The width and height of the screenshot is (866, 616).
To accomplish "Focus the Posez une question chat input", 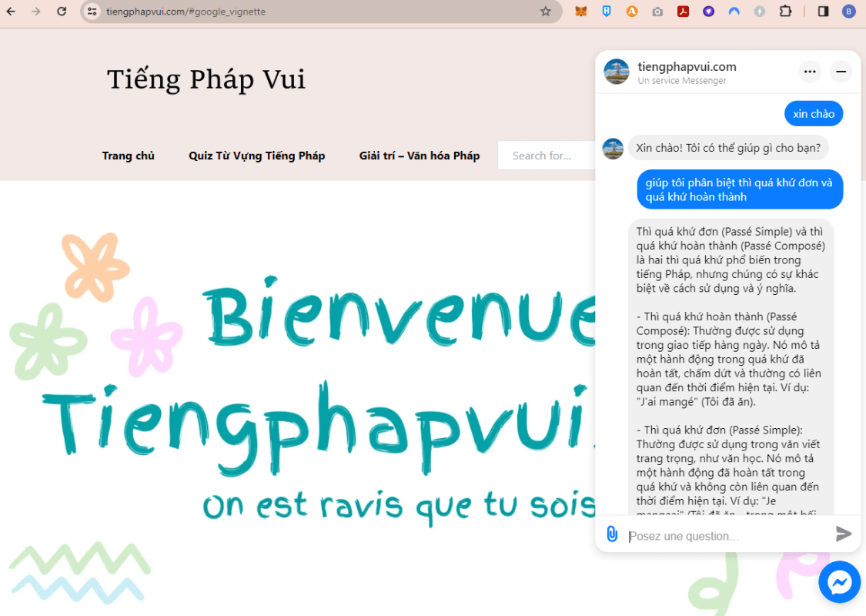I will coord(724,536).
